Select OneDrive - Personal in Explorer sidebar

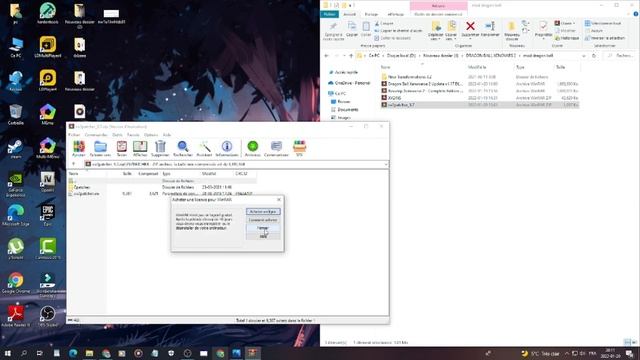pos(349,83)
